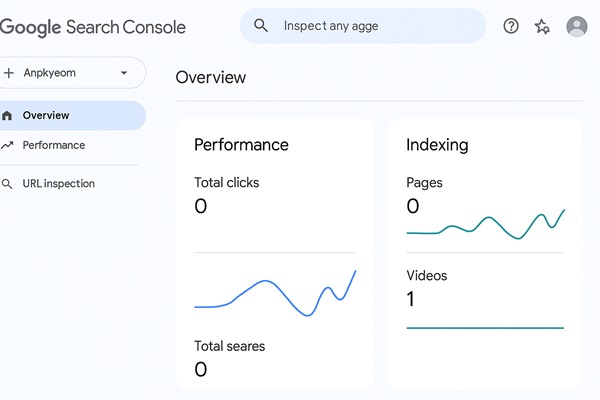
Task: Open the Performance card title
Action: tap(241, 145)
